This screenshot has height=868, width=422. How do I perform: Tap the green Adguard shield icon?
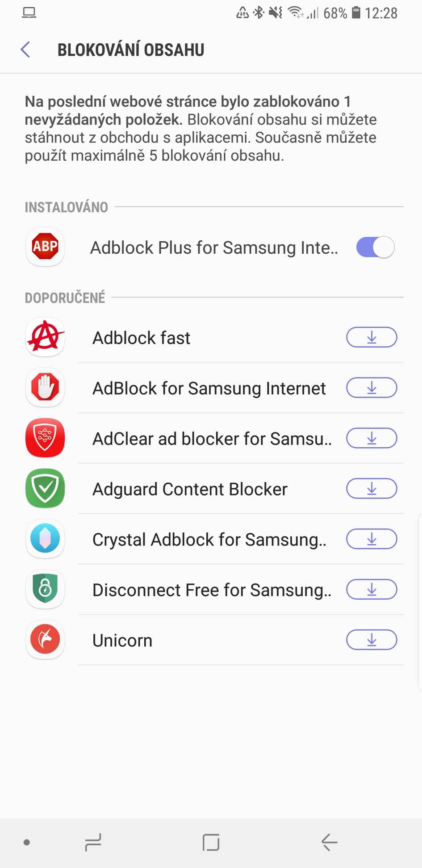45,488
